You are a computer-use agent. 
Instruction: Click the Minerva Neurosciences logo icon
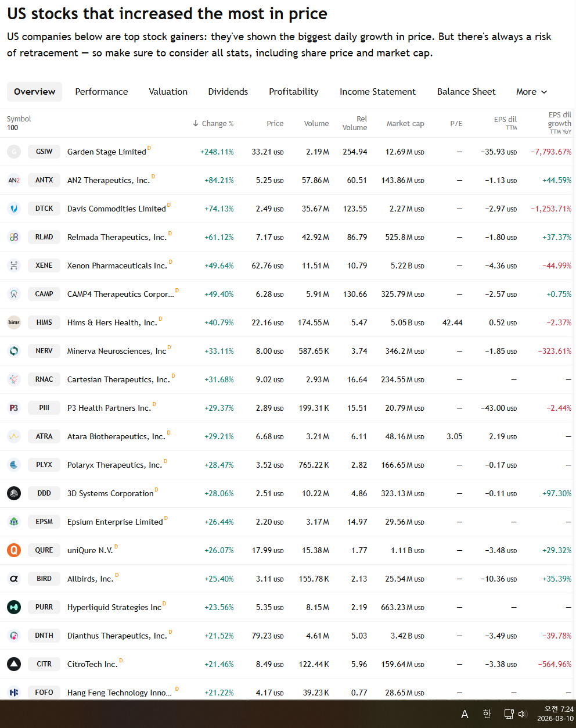point(14,351)
